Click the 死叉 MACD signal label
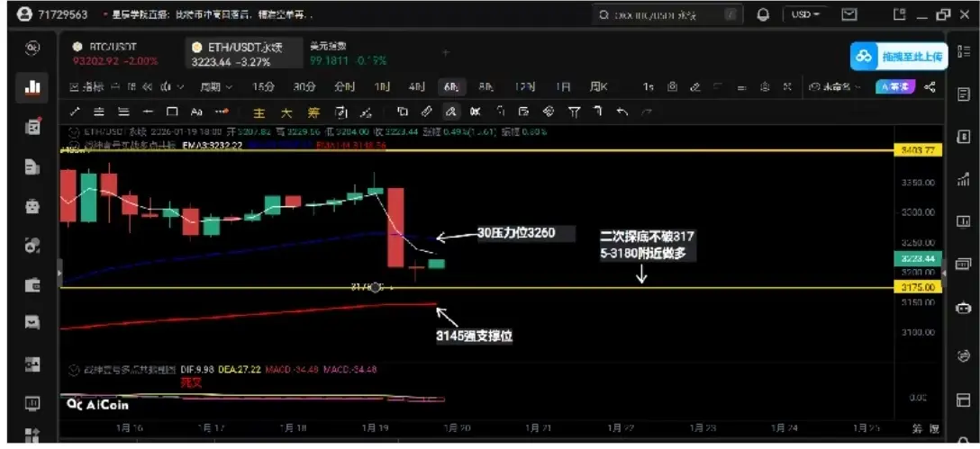The width and height of the screenshot is (980, 449). [191, 382]
